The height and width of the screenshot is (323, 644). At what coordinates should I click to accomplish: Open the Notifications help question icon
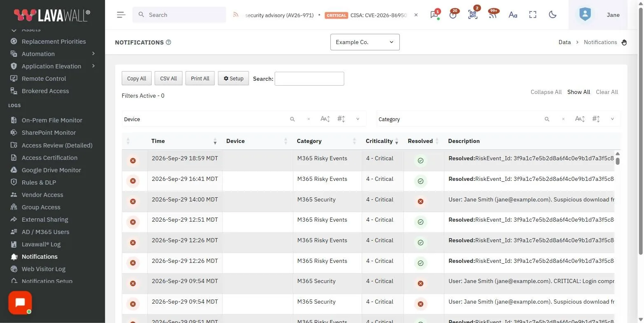(168, 42)
